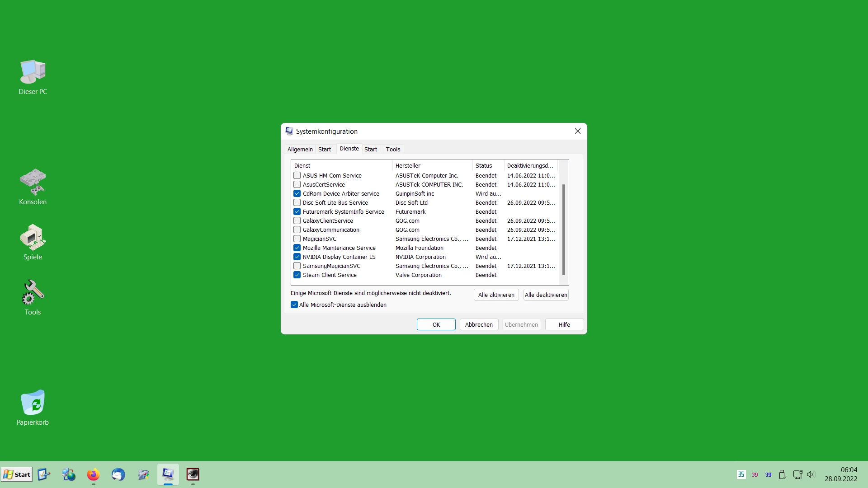Select the Mozilla Foundation cell

point(419,248)
